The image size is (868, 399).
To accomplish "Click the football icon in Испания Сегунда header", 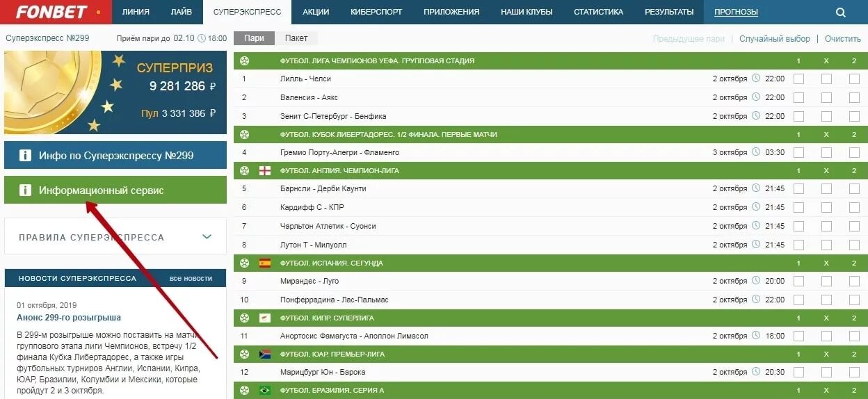I will [244, 263].
